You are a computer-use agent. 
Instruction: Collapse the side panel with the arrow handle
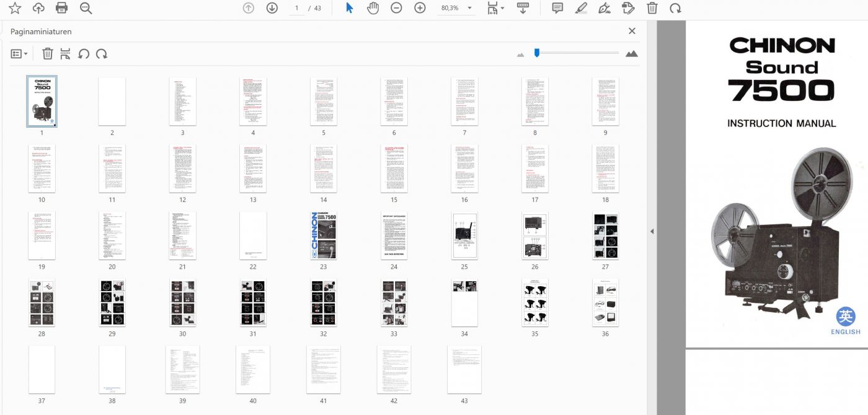point(652,231)
